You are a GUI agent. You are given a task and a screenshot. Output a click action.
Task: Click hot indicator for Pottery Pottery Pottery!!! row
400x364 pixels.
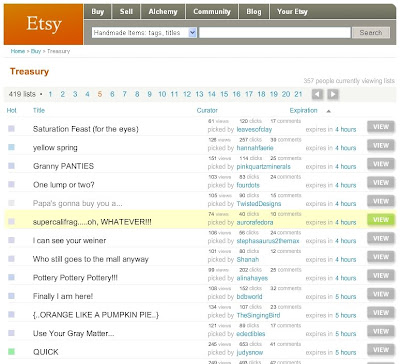(11, 277)
